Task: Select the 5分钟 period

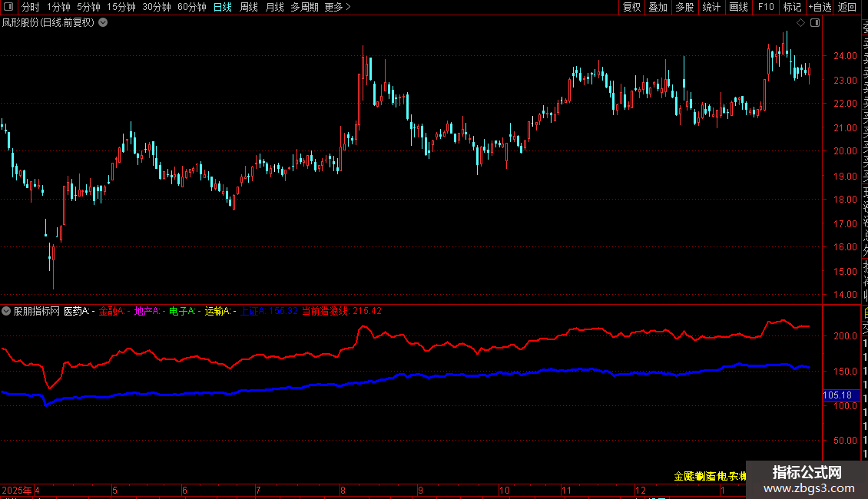Action: (88, 7)
